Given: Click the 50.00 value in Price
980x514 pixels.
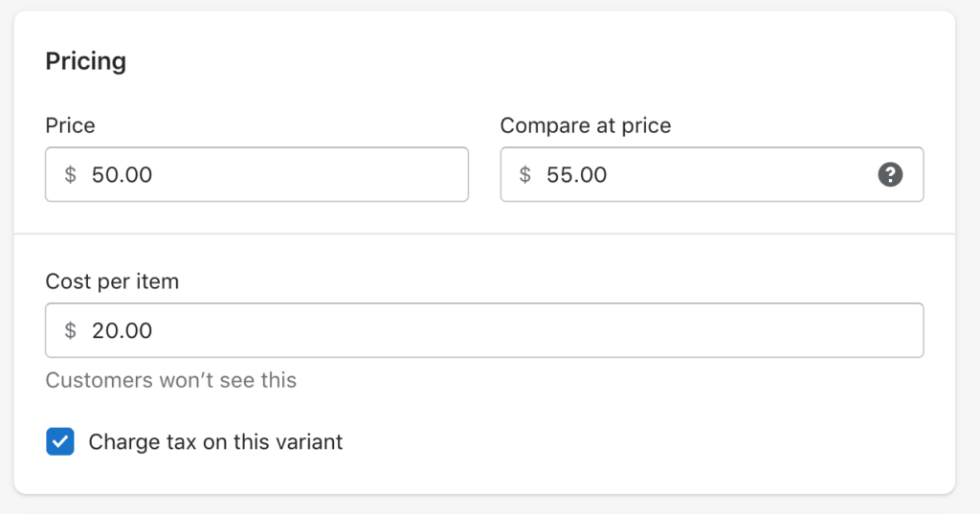Looking at the screenshot, I should click(122, 174).
